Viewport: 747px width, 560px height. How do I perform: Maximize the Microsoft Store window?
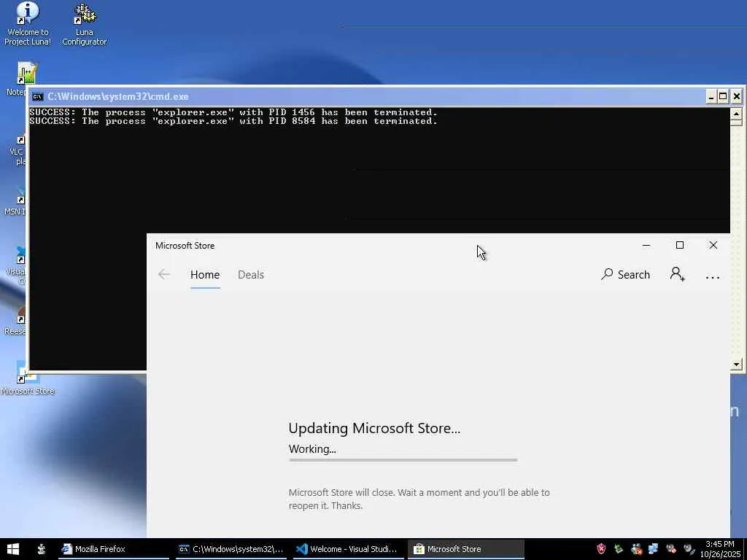[680, 245]
